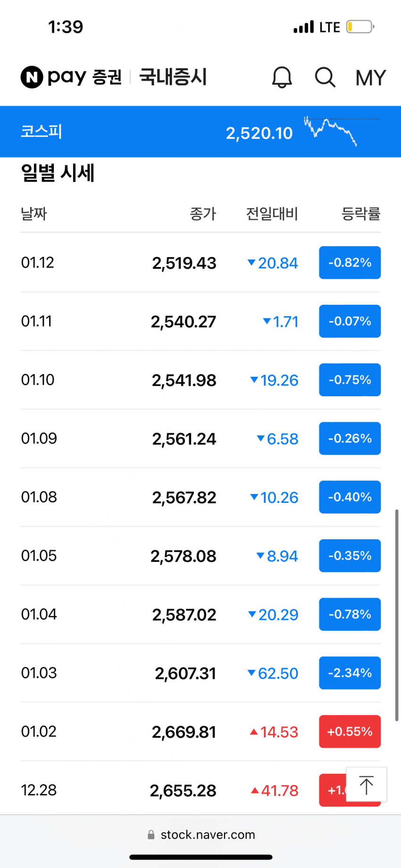The image size is (401, 868).
Task: Tap the stock.naver.com address text
Action: point(208,835)
